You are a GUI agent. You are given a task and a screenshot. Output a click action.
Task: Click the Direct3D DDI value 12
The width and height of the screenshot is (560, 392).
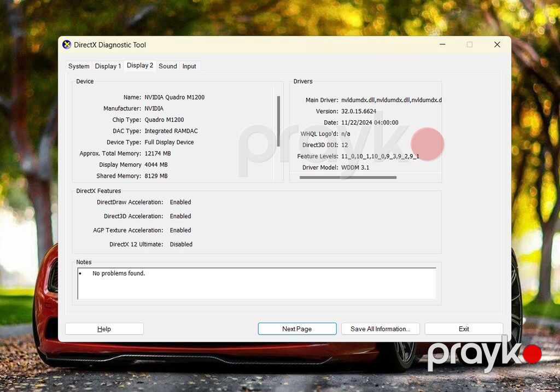pyautogui.click(x=345, y=145)
